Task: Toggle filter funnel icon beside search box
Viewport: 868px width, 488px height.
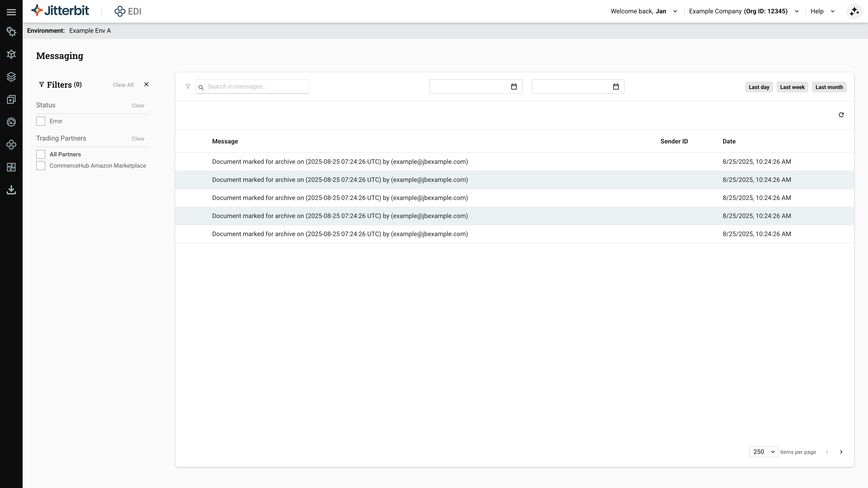Action: [188, 87]
